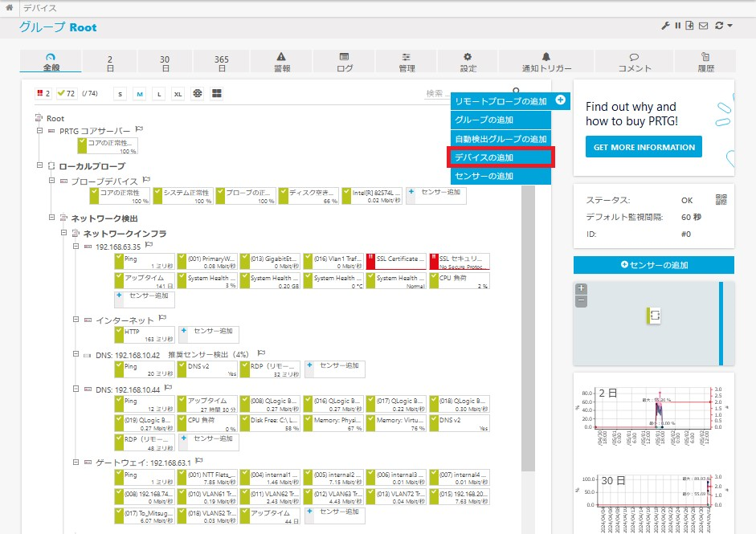This screenshot has width=756, height=534.
Task: Filter by red down sensors count 2
Action: [43, 93]
